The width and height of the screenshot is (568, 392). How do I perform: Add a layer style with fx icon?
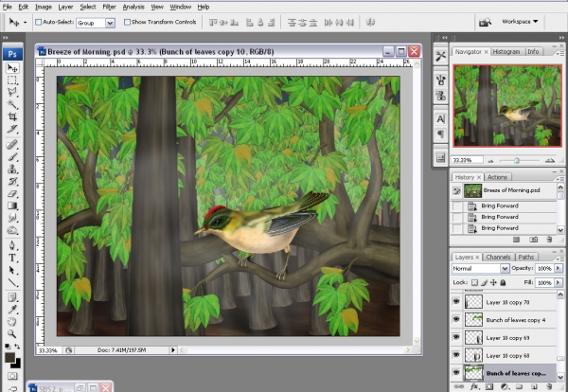(x=474, y=387)
